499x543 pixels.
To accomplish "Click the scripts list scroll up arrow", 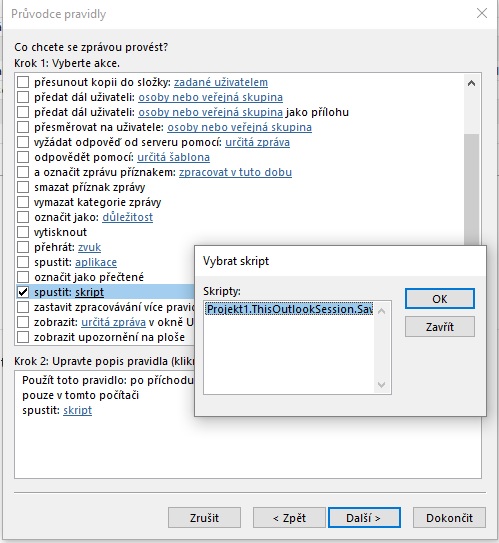I will click(382, 311).
